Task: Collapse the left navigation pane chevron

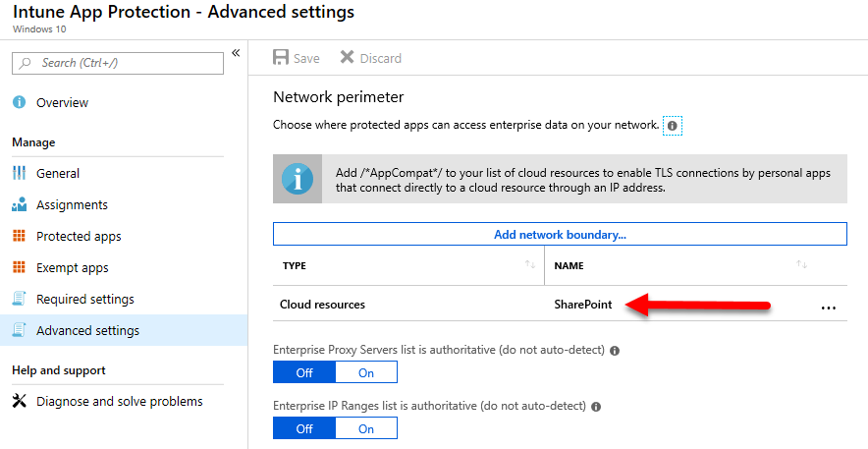Action: click(x=236, y=53)
